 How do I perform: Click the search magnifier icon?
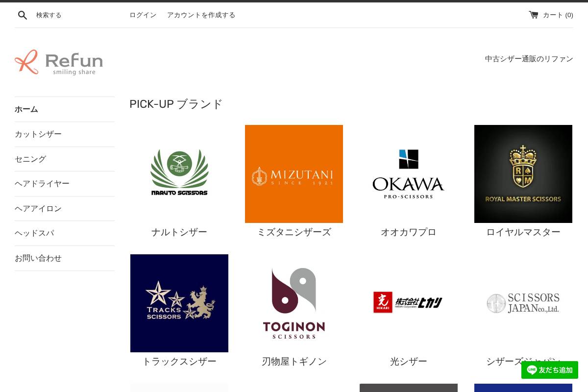click(23, 15)
